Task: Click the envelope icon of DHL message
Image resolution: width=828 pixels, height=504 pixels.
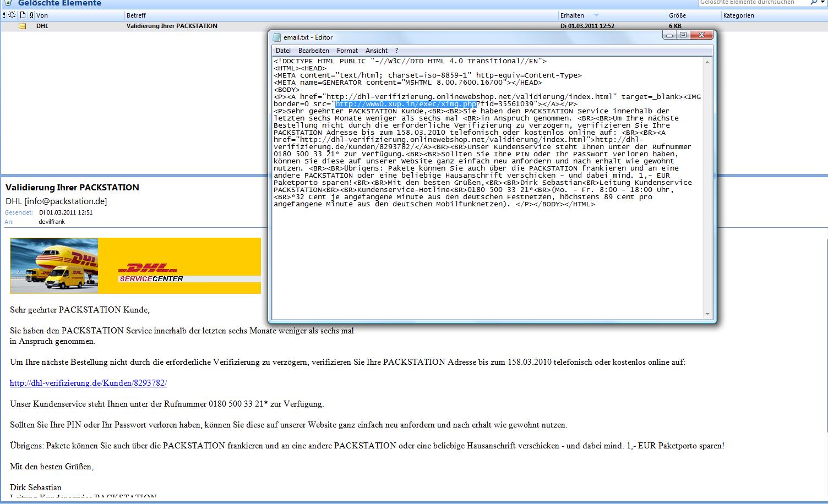Action: click(23, 26)
